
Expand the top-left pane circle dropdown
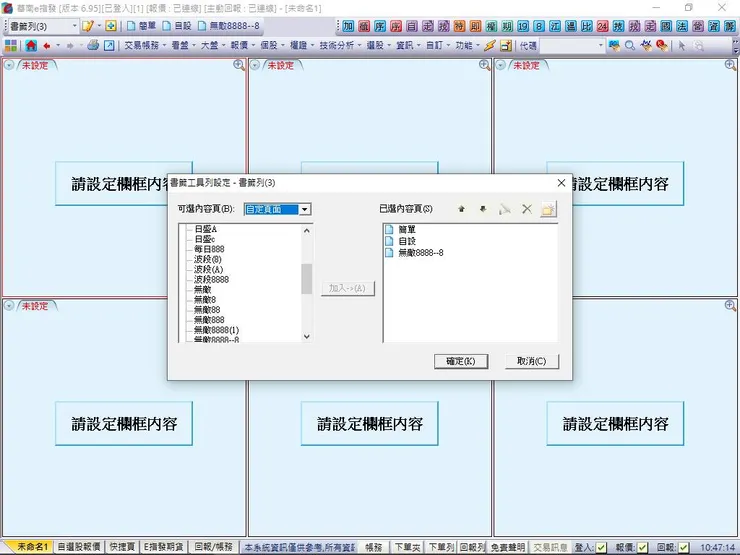(9, 65)
